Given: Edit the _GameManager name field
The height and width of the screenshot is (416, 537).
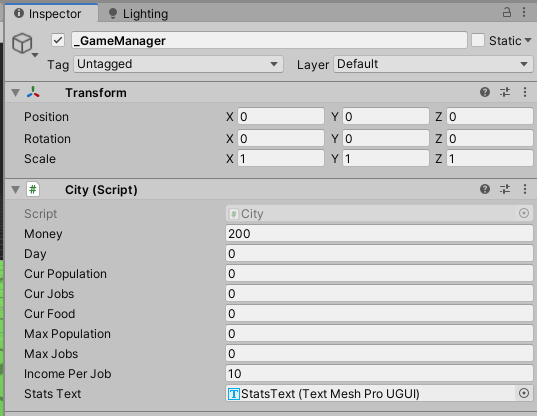Looking at the screenshot, I should pyautogui.click(x=269, y=40).
